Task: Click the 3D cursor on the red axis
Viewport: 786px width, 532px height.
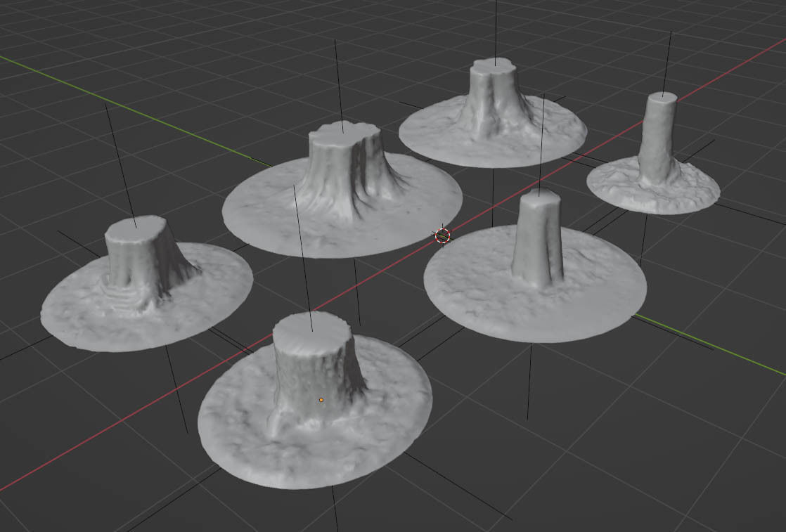Action: 443,235
